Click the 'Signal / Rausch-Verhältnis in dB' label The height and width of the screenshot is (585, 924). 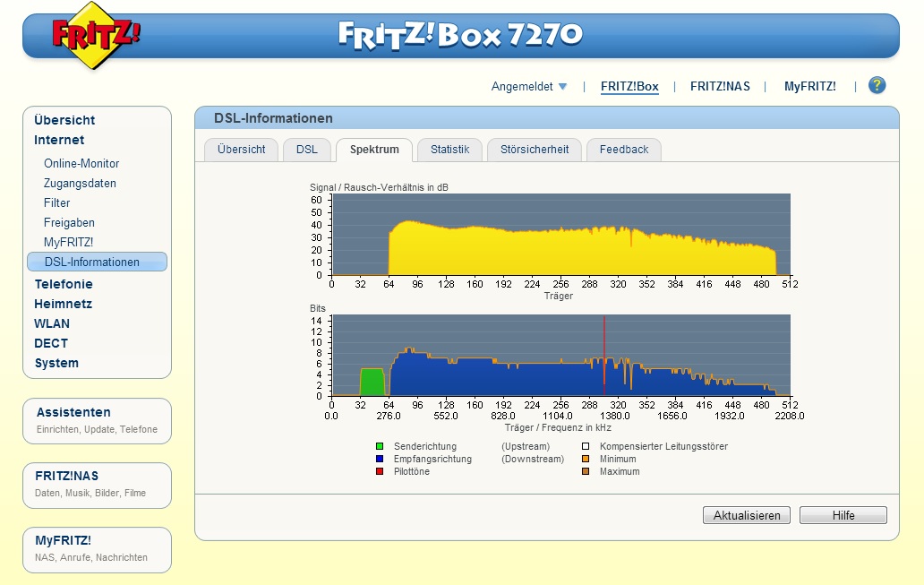pyautogui.click(x=379, y=187)
